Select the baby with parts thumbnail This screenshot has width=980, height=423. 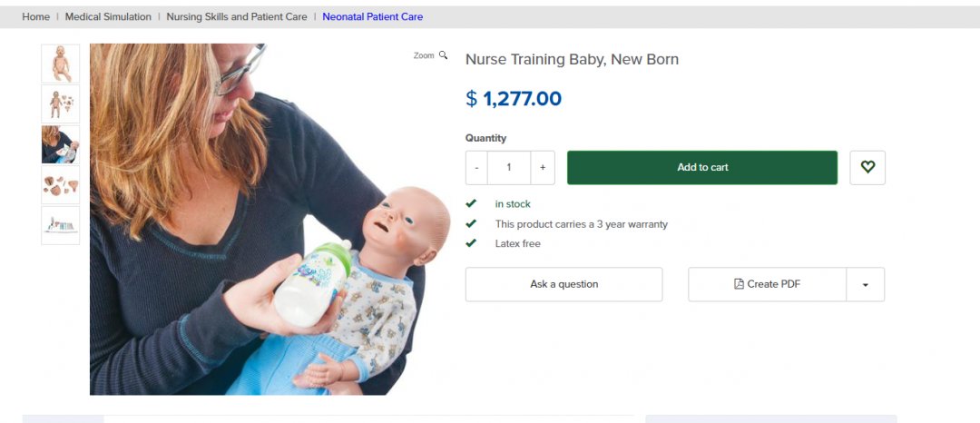click(x=61, y=104)
